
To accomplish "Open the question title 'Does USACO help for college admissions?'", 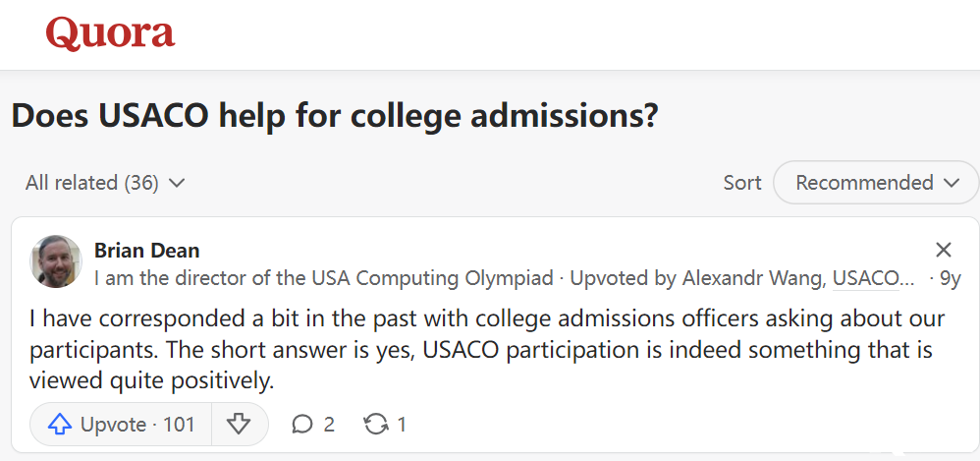I will 335,116.
